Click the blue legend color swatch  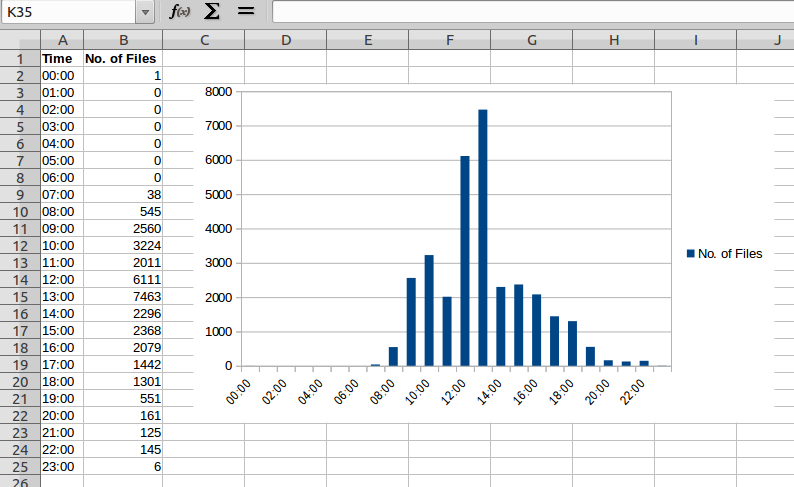690,254
